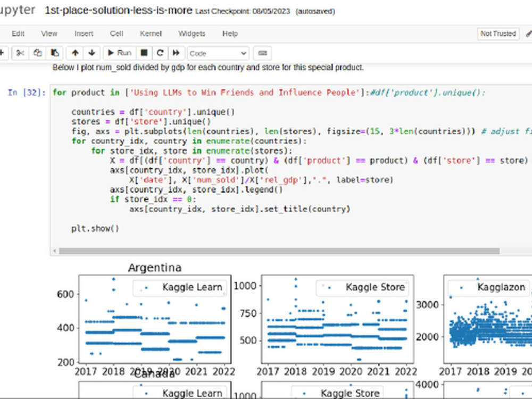Click the markdown text about num_sold divided by gdp
Screen dimensions: 532x399
[207, 68]
